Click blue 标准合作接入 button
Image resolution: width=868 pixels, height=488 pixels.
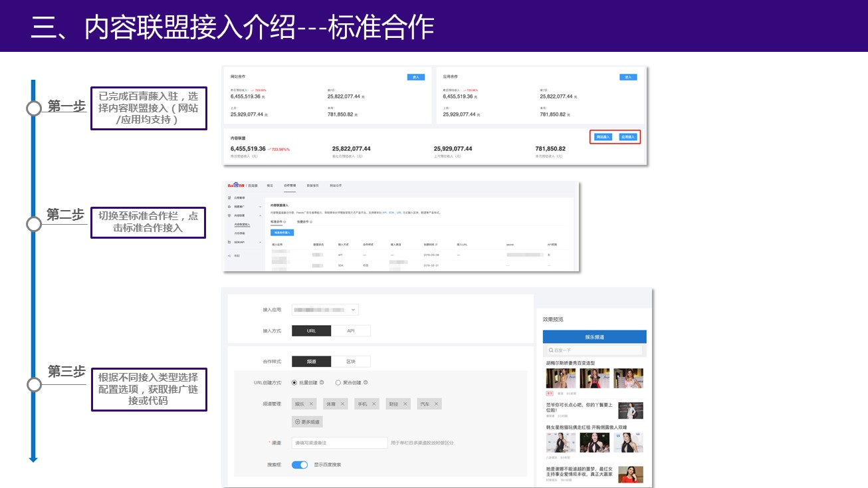(x=282, y=233)
